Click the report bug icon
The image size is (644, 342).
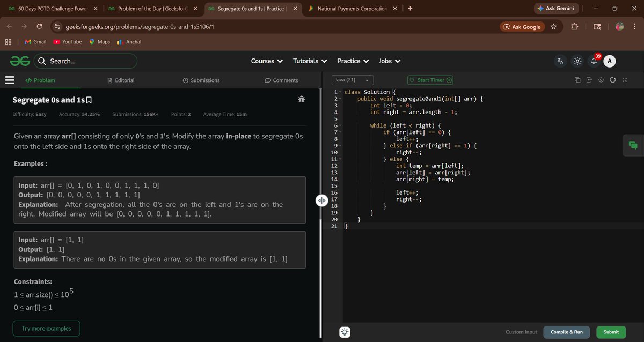[x=301, y=99]
